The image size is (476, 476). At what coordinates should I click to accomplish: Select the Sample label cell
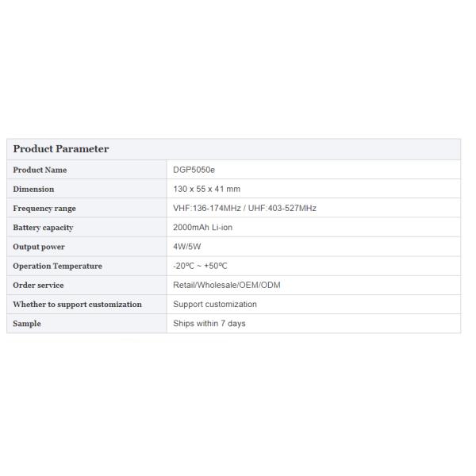point(27,324)
